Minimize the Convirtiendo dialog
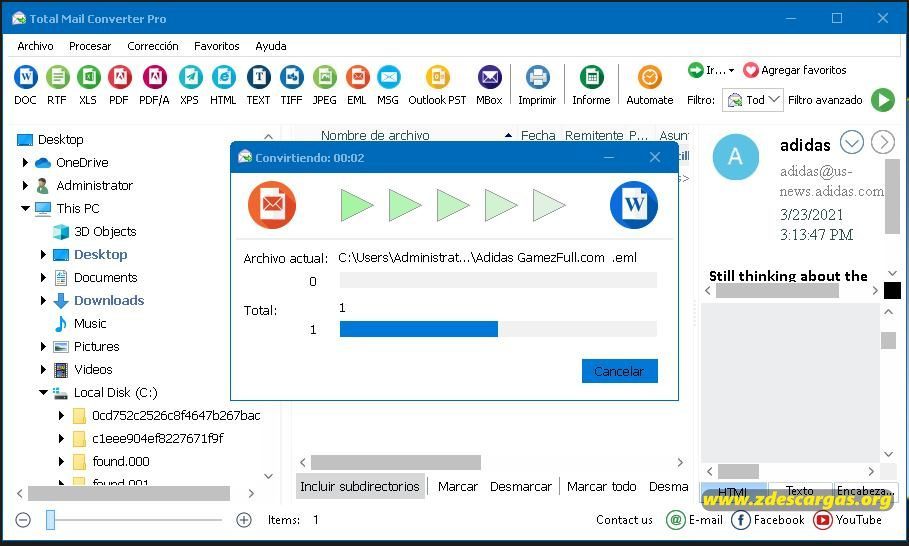Screen dimensions: 909x546 609,157
